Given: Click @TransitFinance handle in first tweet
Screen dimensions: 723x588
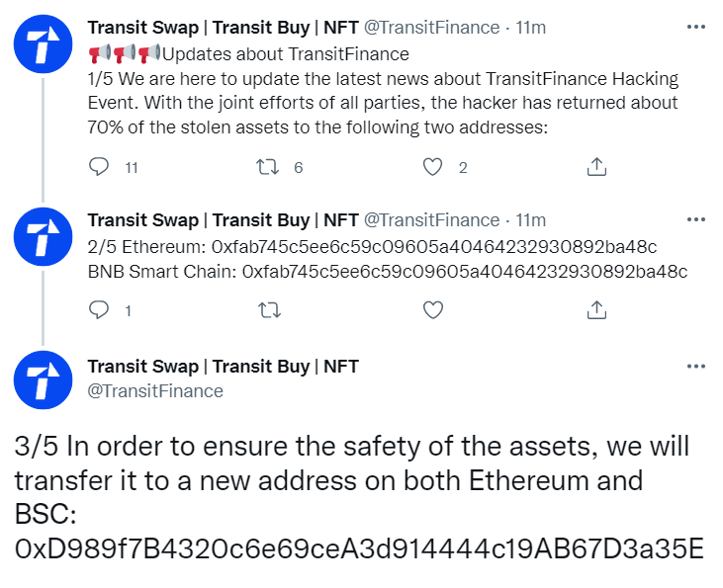Looking at the screenshot, I should click(x=431, y=28).
